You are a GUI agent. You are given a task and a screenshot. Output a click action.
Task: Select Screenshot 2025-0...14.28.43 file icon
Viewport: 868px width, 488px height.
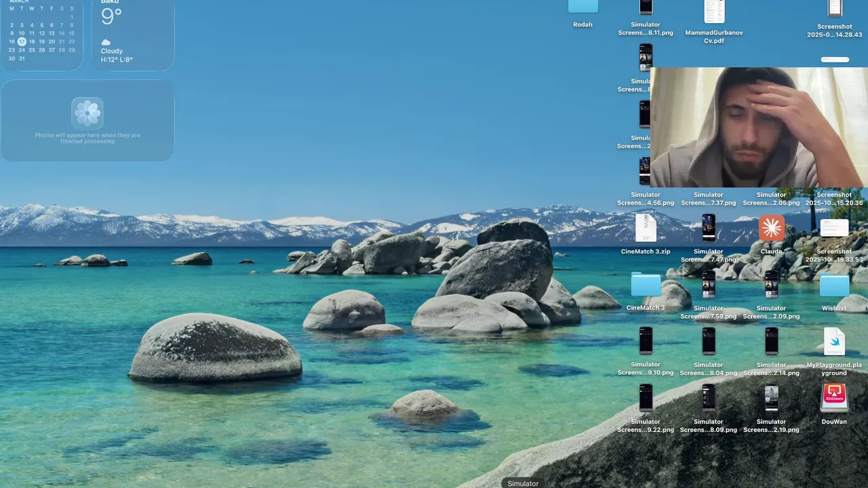tap(835, 8)
